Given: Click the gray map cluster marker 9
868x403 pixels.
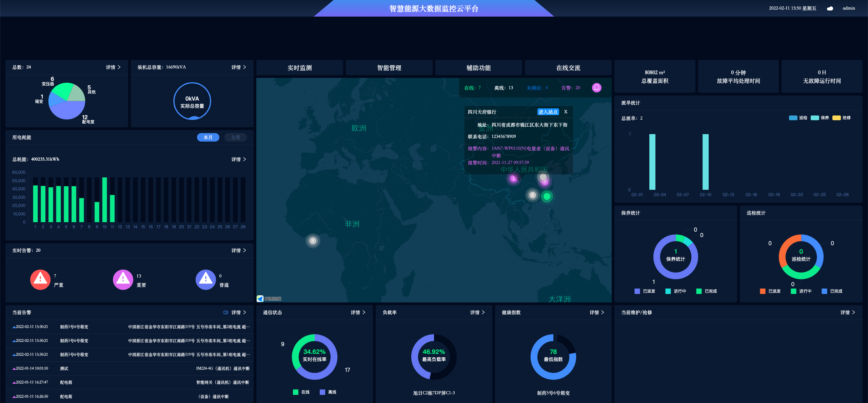Looking at the screenshot, I should coord(313,241).
